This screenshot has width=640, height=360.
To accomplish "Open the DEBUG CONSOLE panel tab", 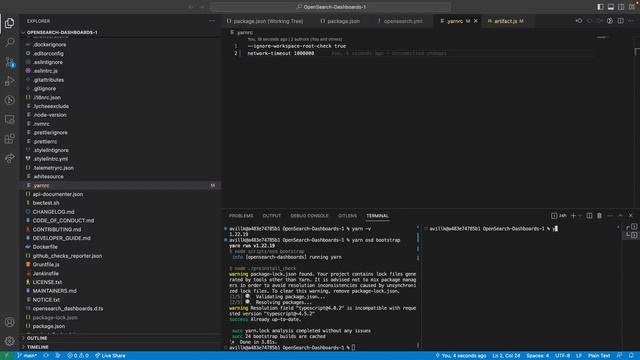I will pyautogui.click(x=309, y=216).
